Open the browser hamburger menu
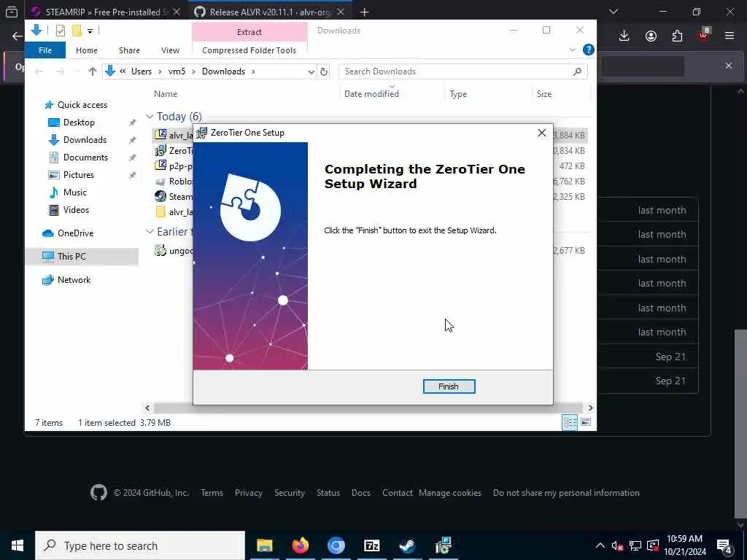 [729, 36]
